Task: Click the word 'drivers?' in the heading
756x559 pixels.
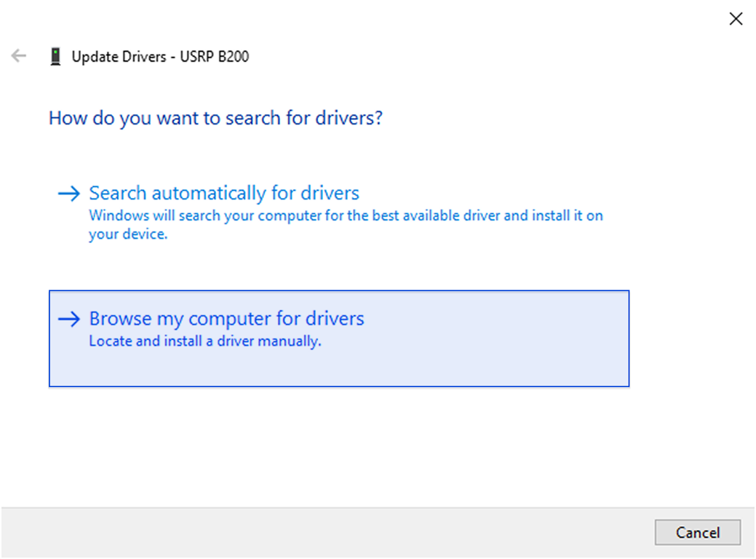Action: pos(349,118)
